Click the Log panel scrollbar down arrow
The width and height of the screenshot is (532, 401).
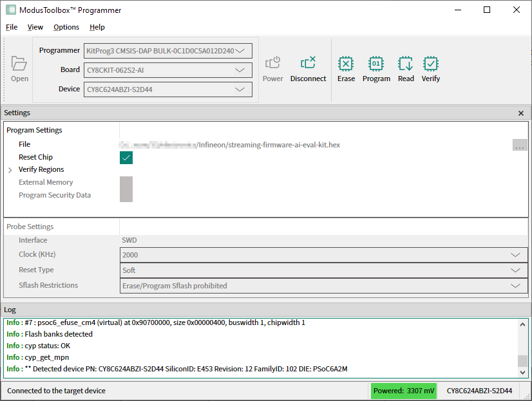click(522, 372)
